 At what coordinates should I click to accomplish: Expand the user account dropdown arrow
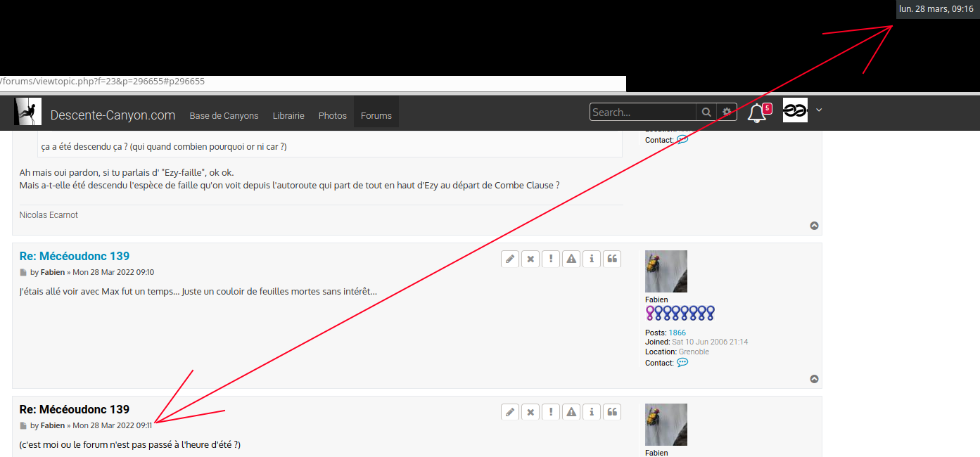pyautogui.click(x=819, y=110)
